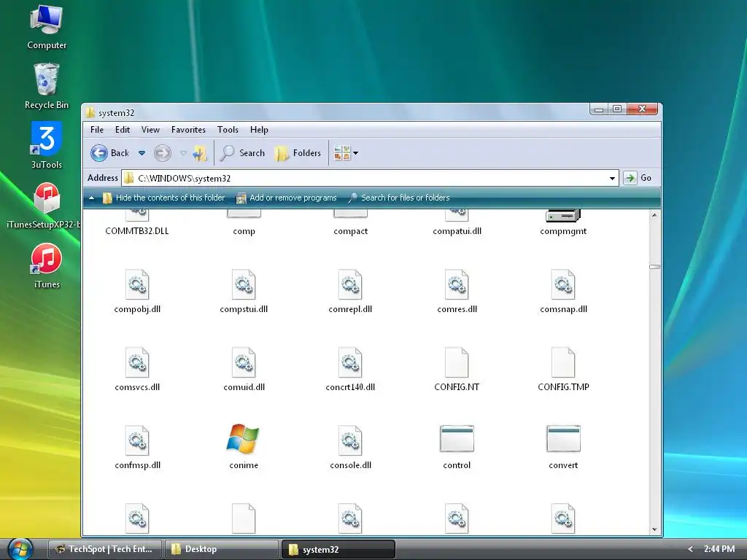Open the Tools menu
The height and width of the screenshot is (560, 747).
click(228, 130)
